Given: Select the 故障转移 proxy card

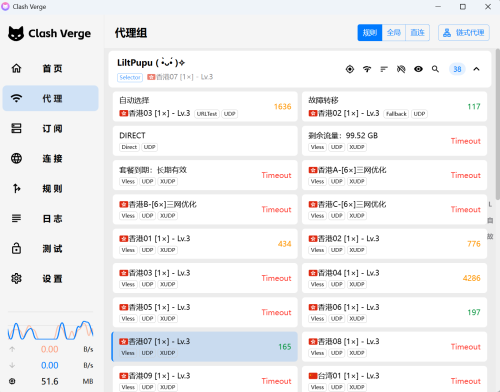Looking at the screenshot, I should tap(394, 106).
